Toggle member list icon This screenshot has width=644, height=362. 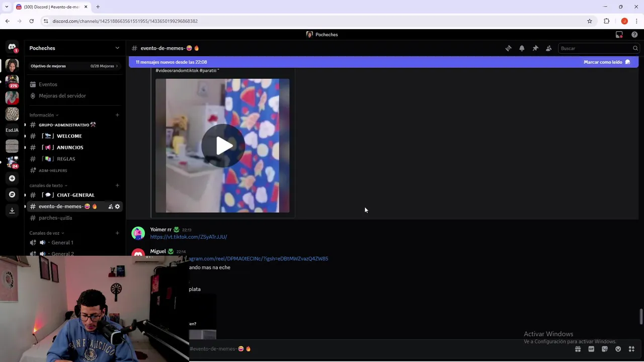(549, 48)
